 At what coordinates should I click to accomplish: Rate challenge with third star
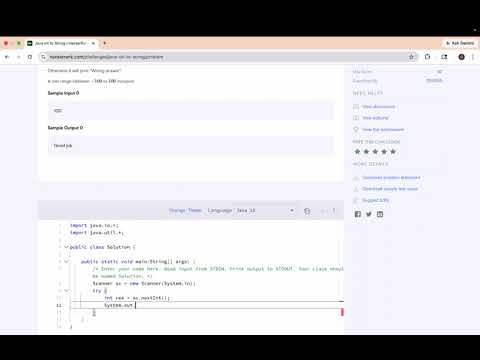click(375, 152)
